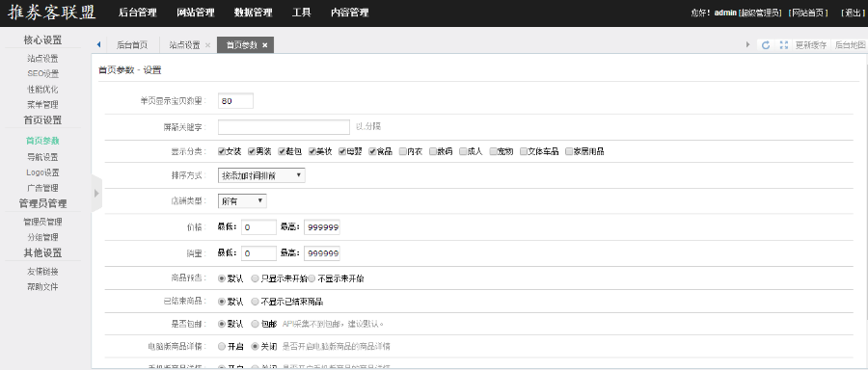Open 性能优化 in the sidebar

click(x=42, y=89)
